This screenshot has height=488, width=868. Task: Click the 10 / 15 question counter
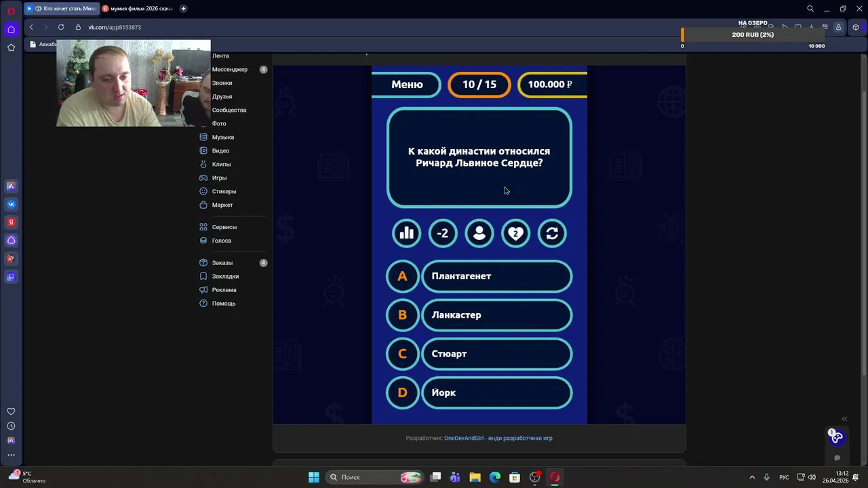479,85
